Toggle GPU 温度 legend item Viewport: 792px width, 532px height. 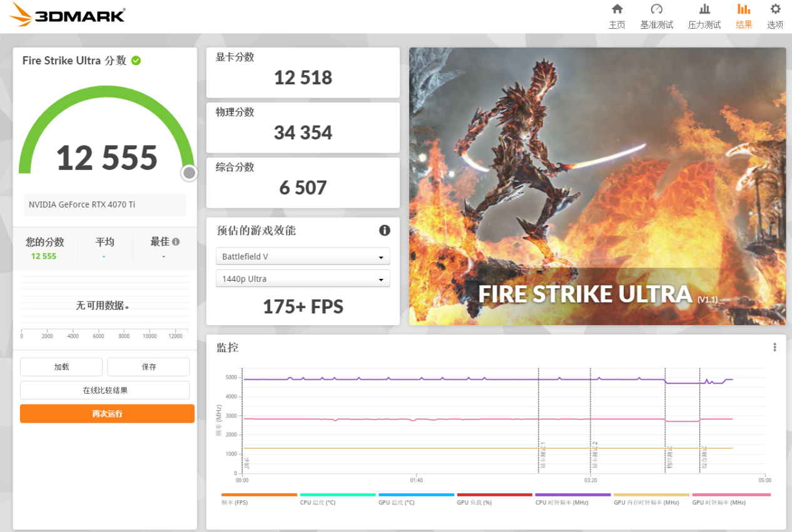pyautogui.click(x=416, y=499)
